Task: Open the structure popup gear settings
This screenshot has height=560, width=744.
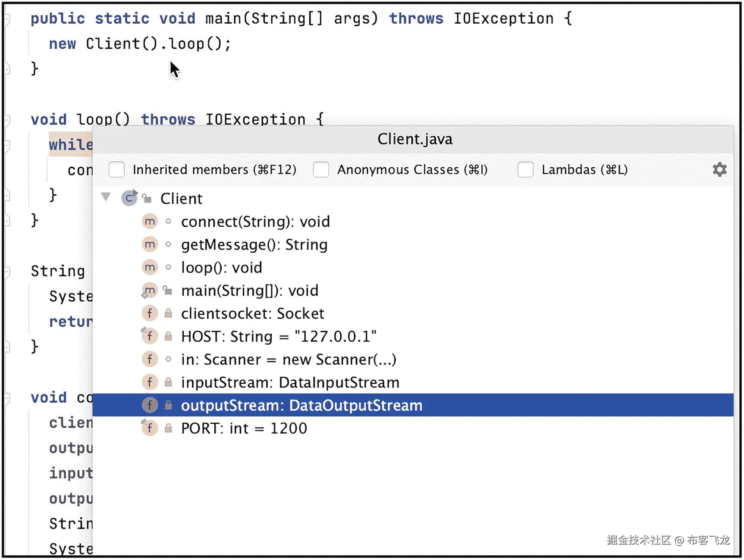Action: coord(719,169)
